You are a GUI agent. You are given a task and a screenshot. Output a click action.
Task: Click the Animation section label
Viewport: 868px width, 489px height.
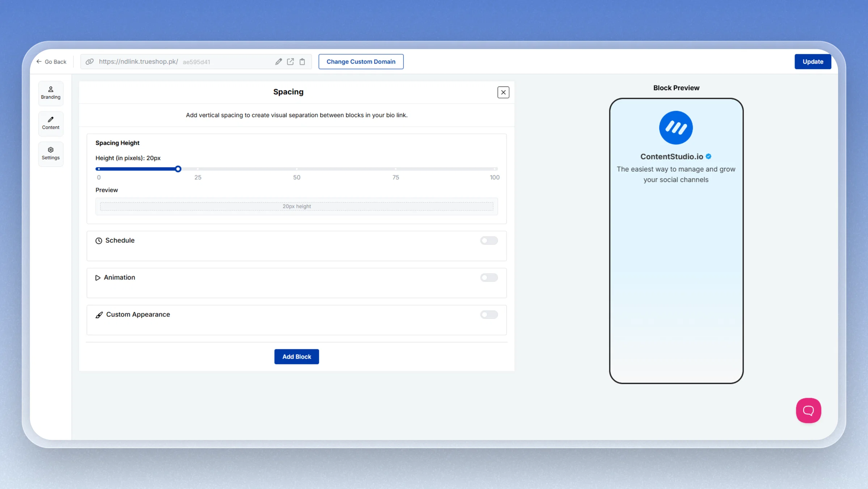pyautogui.click(x=119, y=277)
